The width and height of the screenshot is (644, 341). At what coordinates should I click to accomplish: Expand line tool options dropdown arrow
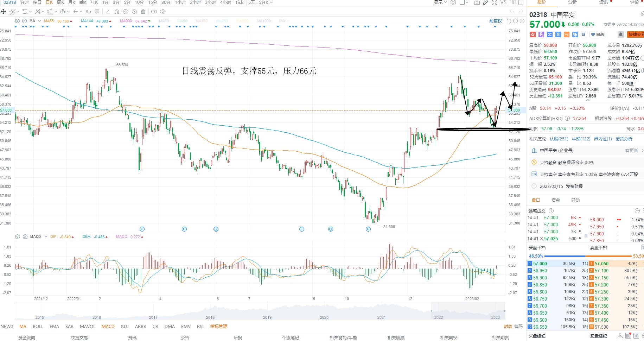click(18, 12)
